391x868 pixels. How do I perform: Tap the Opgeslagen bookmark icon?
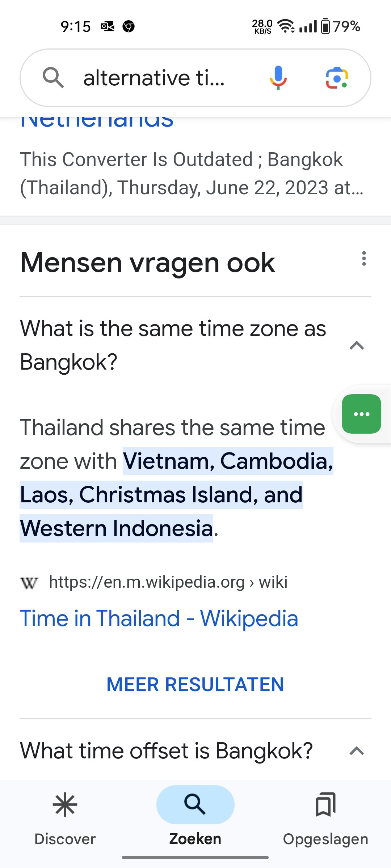(325, 805)
